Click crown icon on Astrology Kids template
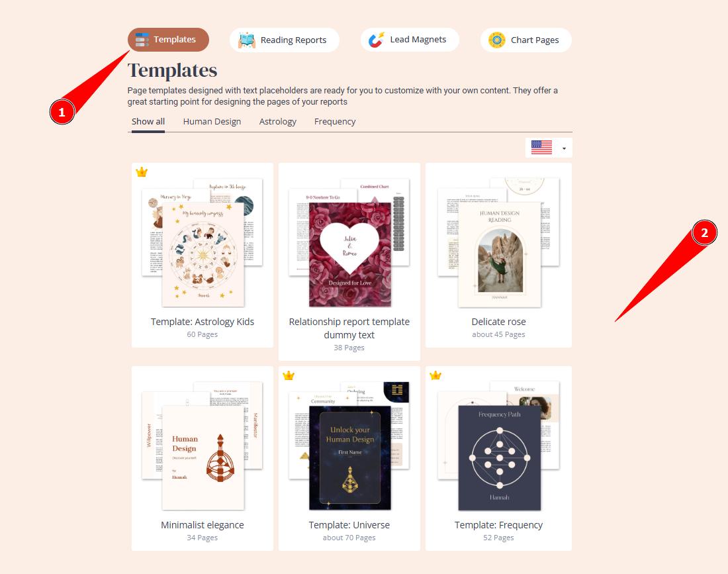This screenshot has width=728, height=574. point(142,172)
